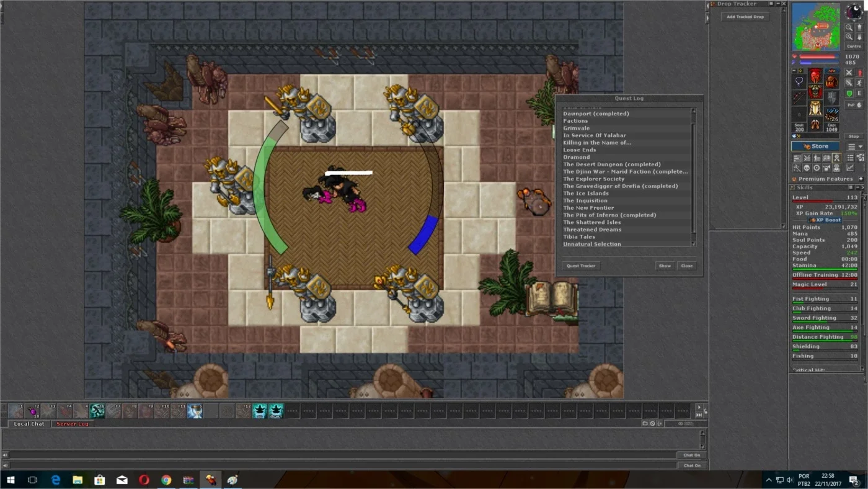Image resolution: width=868 pixels, height=489 pixels.
Task: Open File Explorer from taskbar
Action: 77,480
